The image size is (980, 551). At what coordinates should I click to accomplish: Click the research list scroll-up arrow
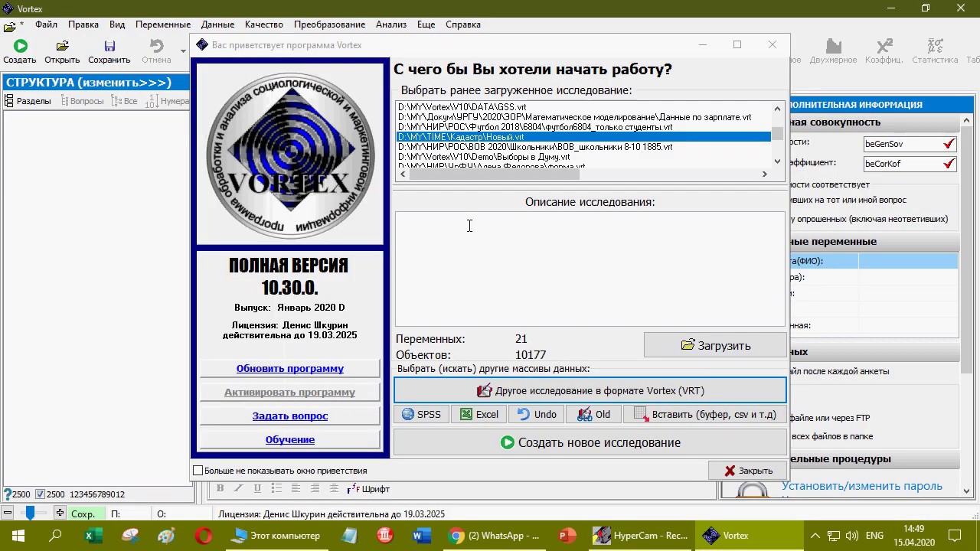pyautogui.click(x=777, y=109)
